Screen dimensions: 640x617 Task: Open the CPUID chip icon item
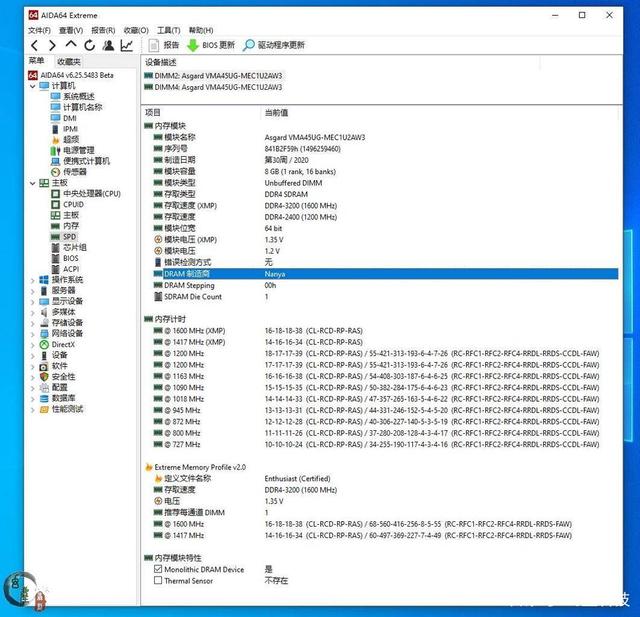point(56,204)
